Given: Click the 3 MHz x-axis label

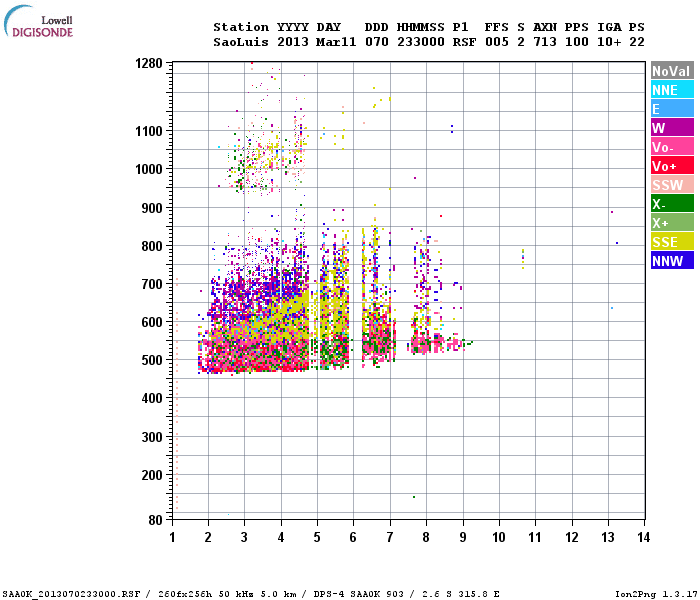Looking at the screenshot, I should tap(244, 537).
